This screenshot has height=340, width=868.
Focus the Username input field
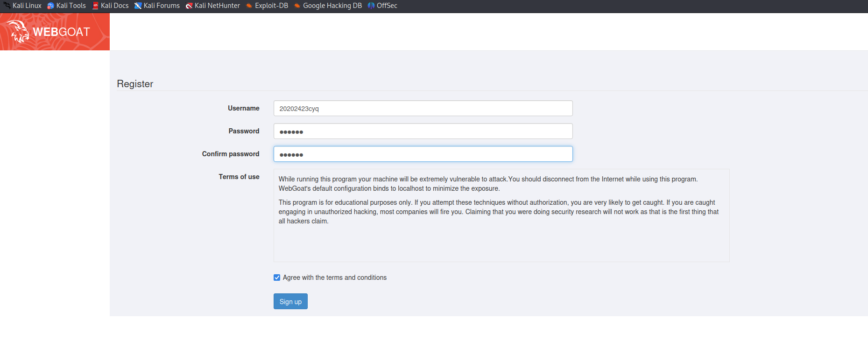click(x=423, y=108)
